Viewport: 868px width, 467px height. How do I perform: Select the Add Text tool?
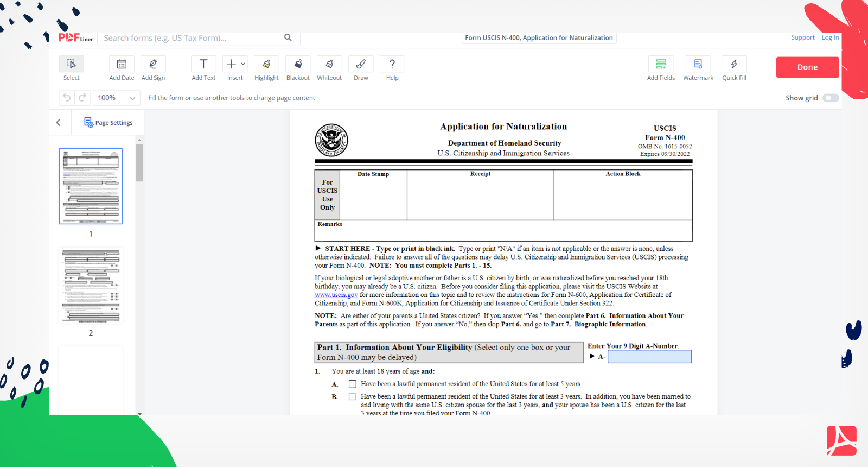pos(203,64)
